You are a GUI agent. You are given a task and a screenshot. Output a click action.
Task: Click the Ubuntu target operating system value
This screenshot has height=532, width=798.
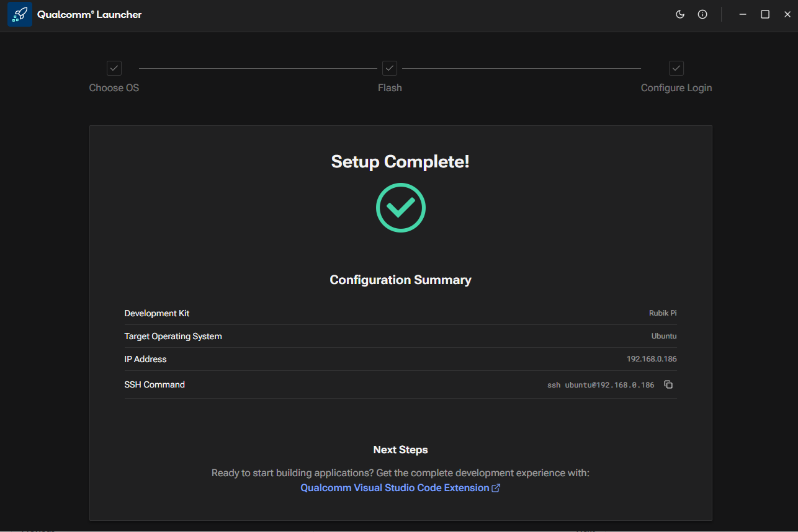coord(664,336)
